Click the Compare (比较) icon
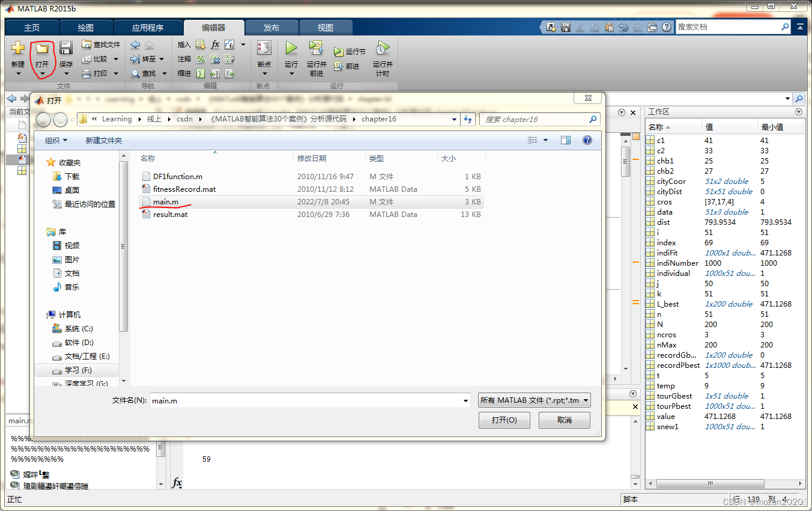812x511 pixels. [86, 59]
